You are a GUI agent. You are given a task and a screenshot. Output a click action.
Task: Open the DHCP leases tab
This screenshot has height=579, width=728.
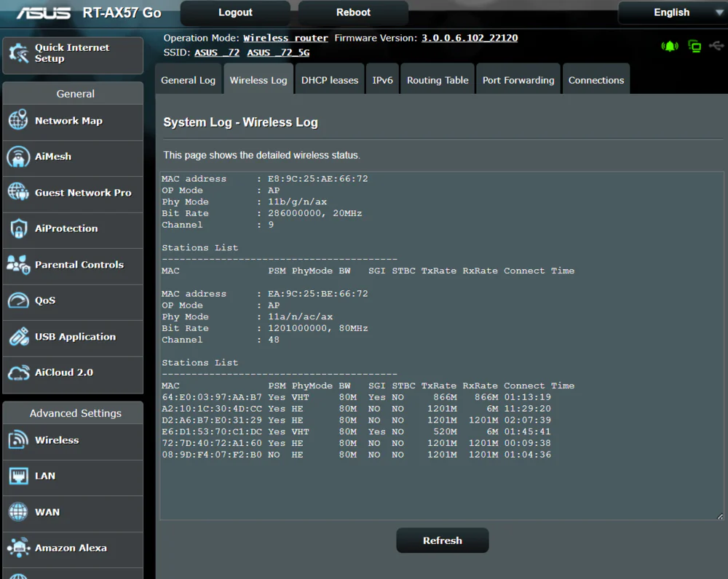click(330, 80)
